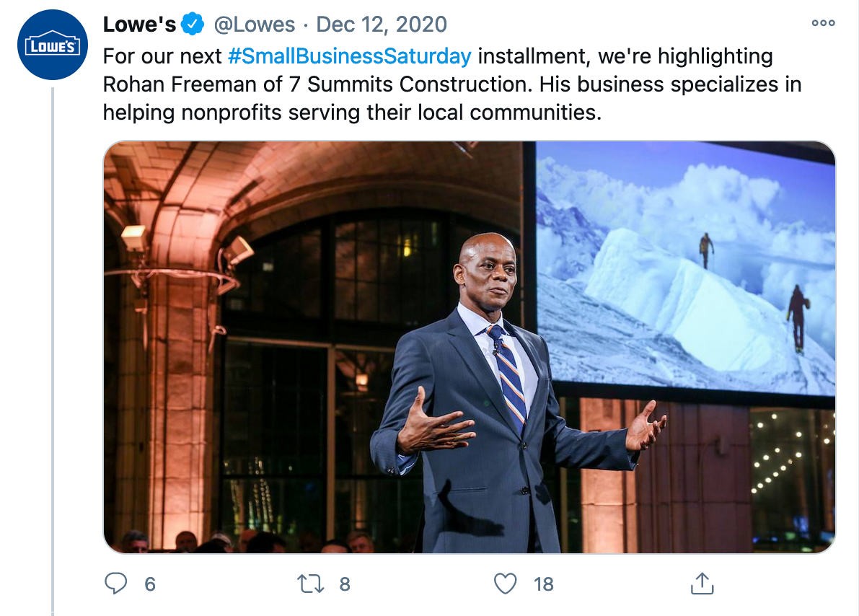Open the speaker photo attachment
Image resolution: width=859 pixels, height=616 pixels.
(x=470, y=347)
